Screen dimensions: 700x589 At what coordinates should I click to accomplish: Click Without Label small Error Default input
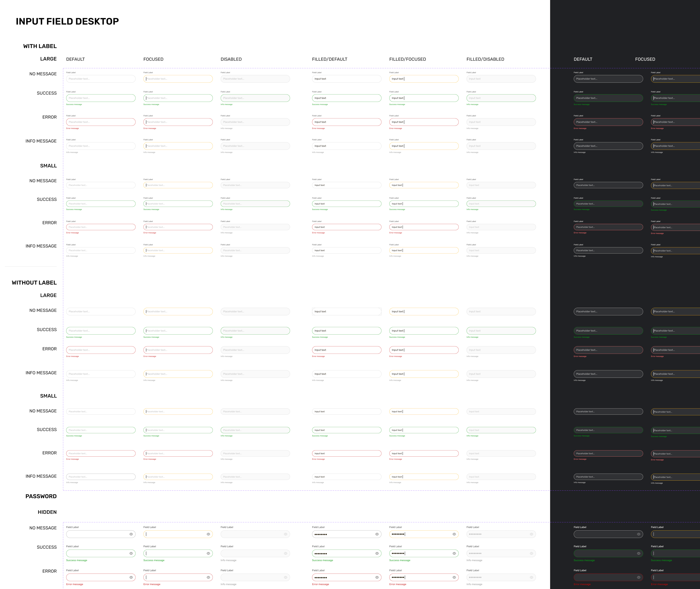(x=101, y=453)
